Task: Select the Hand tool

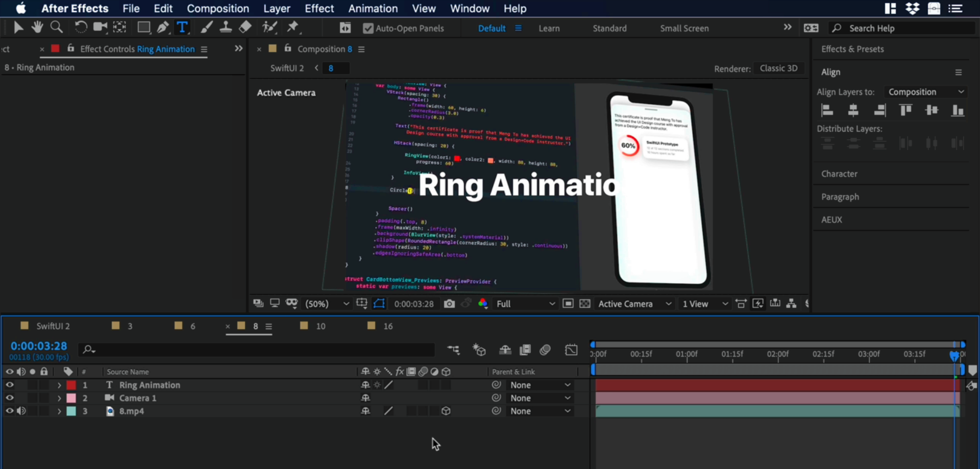Action: click(x=37, y=28)
